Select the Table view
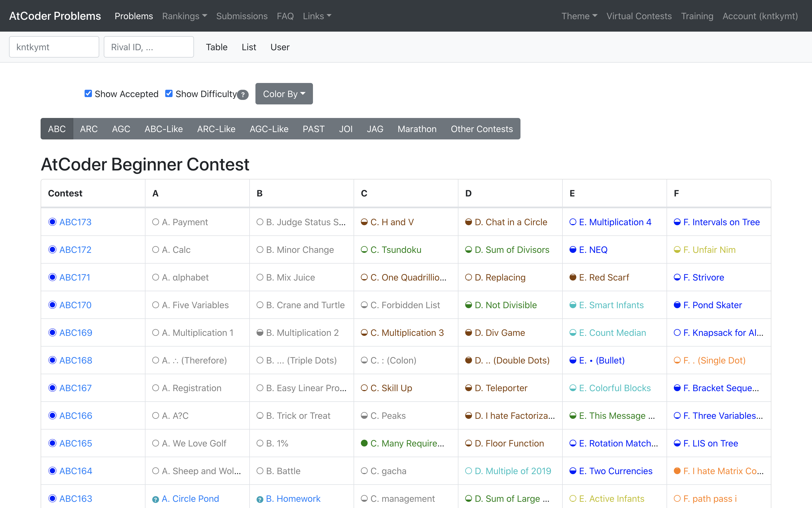812x508 pixels. click(217, 47)
